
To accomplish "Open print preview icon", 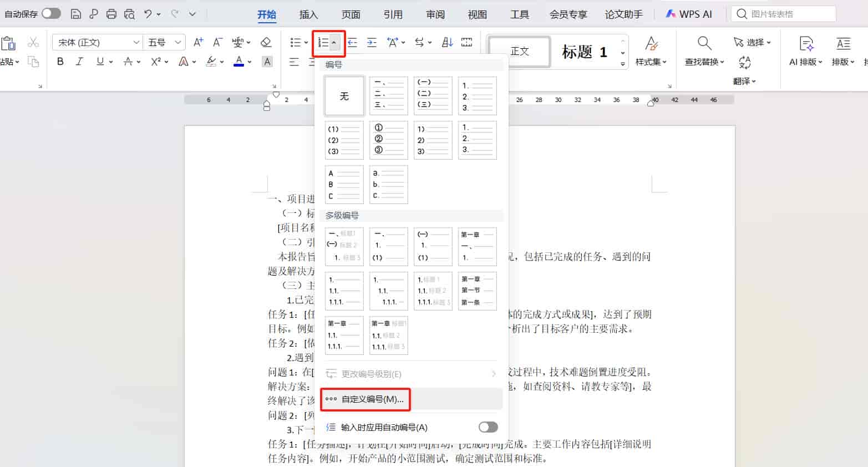I will pyautogui.click(x=129, y=14).
